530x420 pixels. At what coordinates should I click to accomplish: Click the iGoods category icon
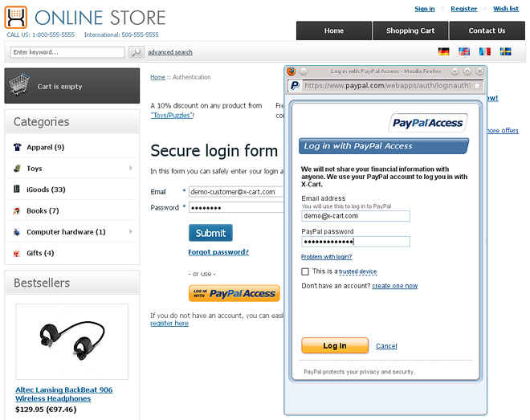tap(17, 190)
